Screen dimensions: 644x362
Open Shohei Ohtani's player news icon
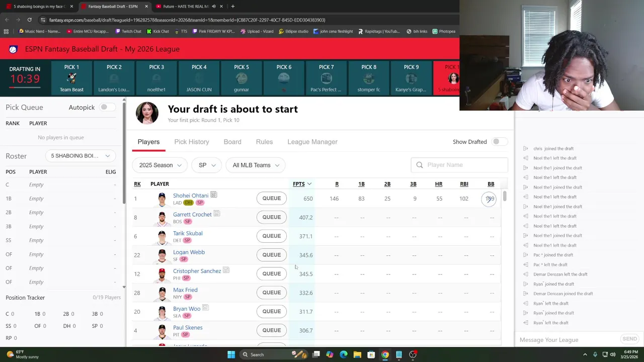coord(213,195)
